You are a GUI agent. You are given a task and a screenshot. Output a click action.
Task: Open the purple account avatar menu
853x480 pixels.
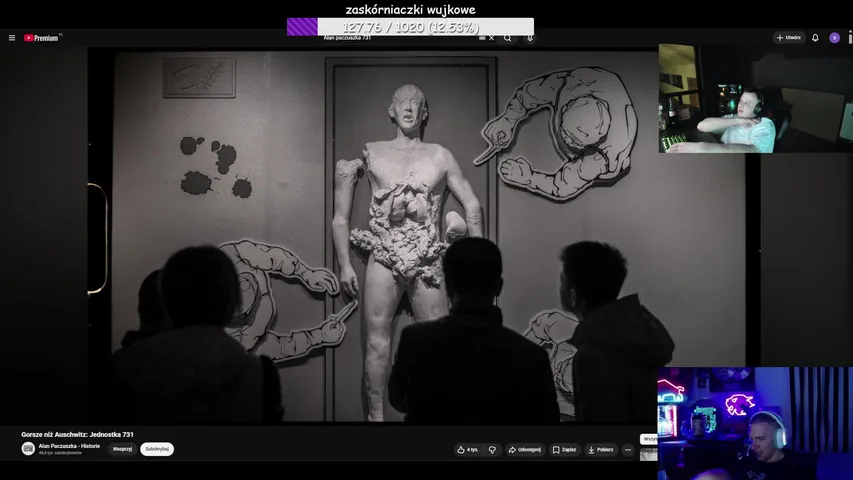coord(835,38)
